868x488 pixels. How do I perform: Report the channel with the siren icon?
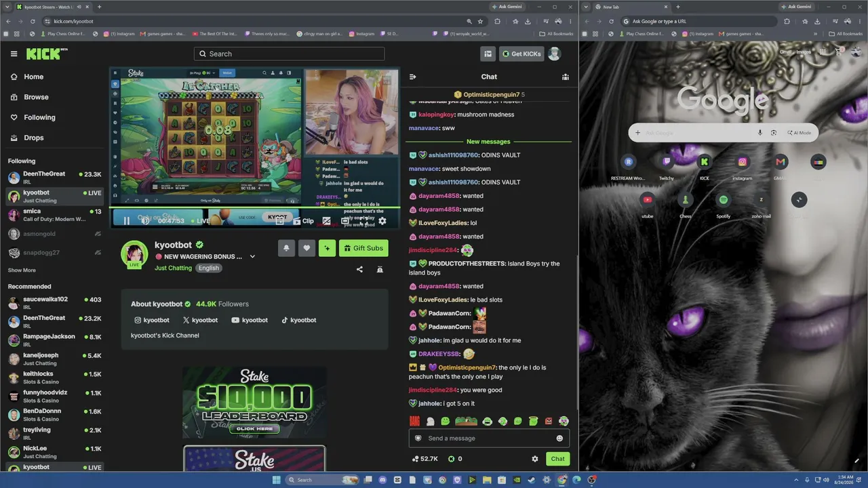click(380, 269)
